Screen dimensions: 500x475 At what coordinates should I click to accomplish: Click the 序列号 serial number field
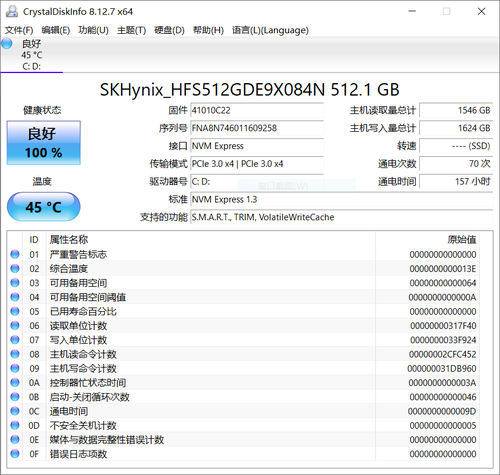(x=257, y=128)
